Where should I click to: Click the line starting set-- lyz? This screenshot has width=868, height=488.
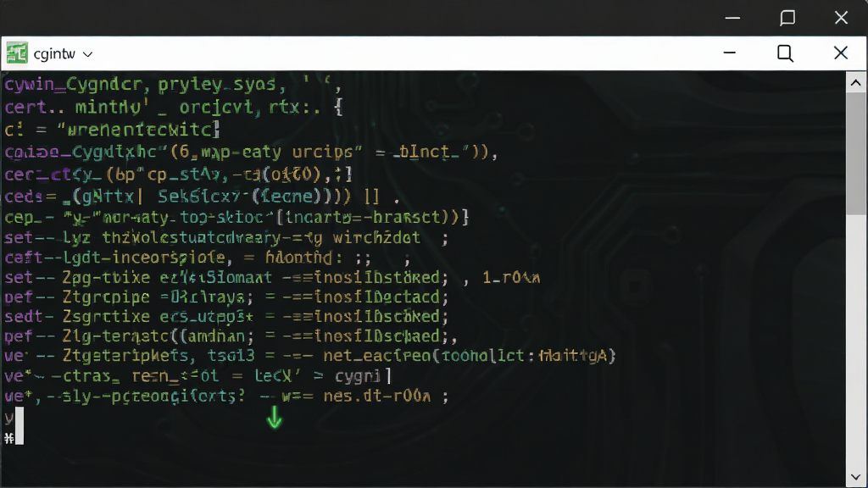click(225, 238)
